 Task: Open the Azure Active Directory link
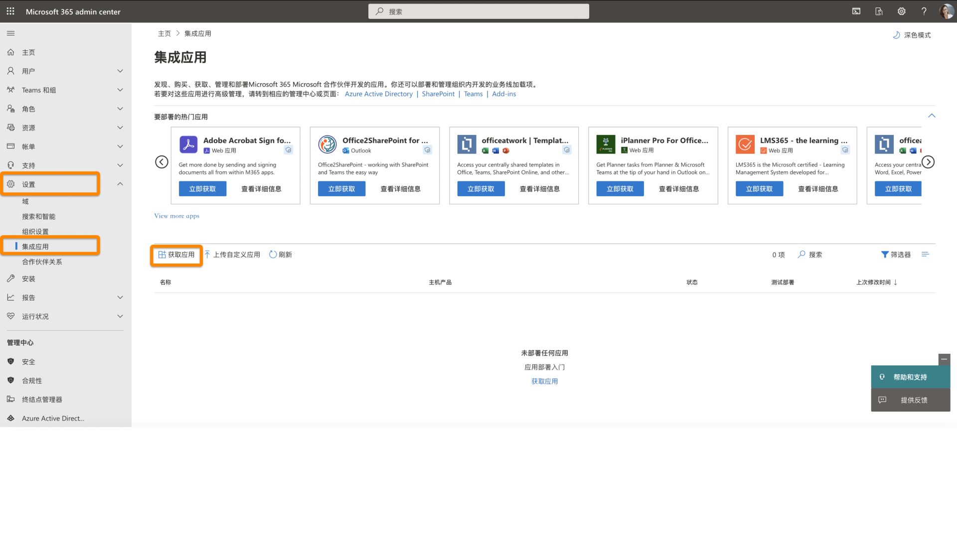click(x=379, y=94)
